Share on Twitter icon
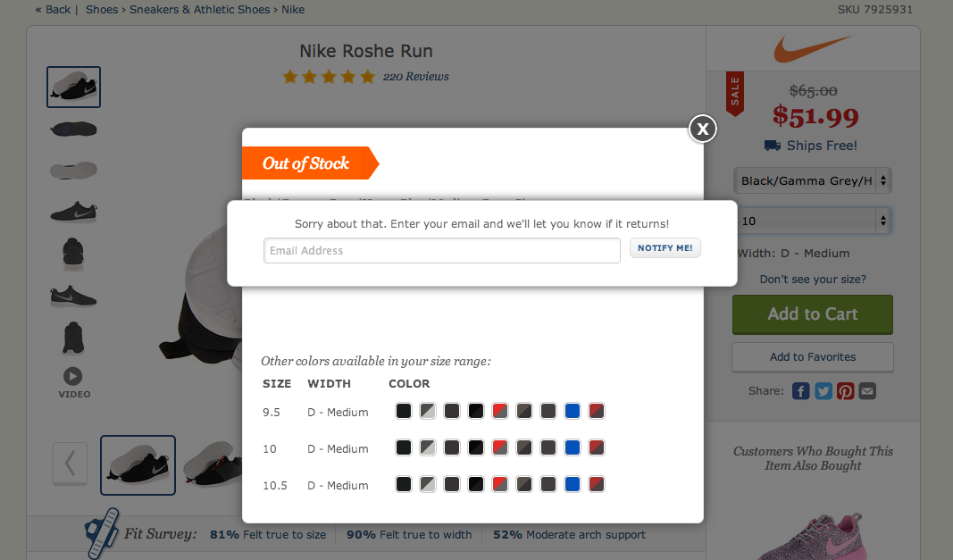The image size is (953, 560). tap(823, 391)
